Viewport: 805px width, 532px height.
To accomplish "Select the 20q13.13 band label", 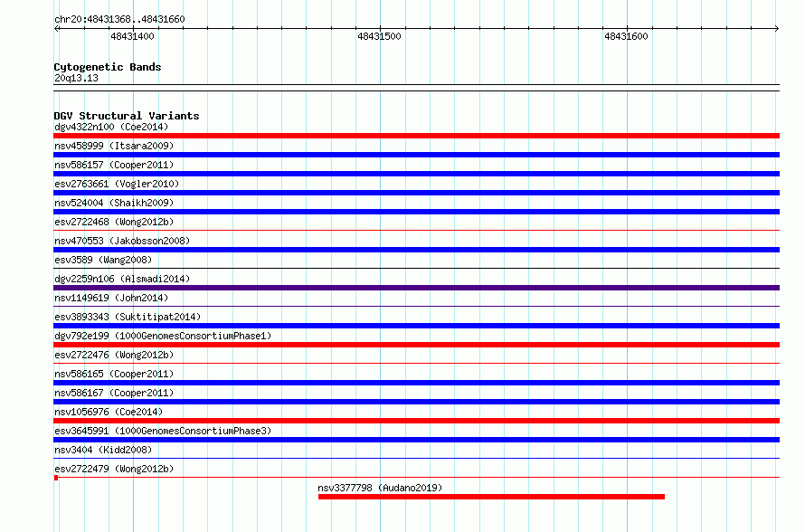I will tap(76, 78).
